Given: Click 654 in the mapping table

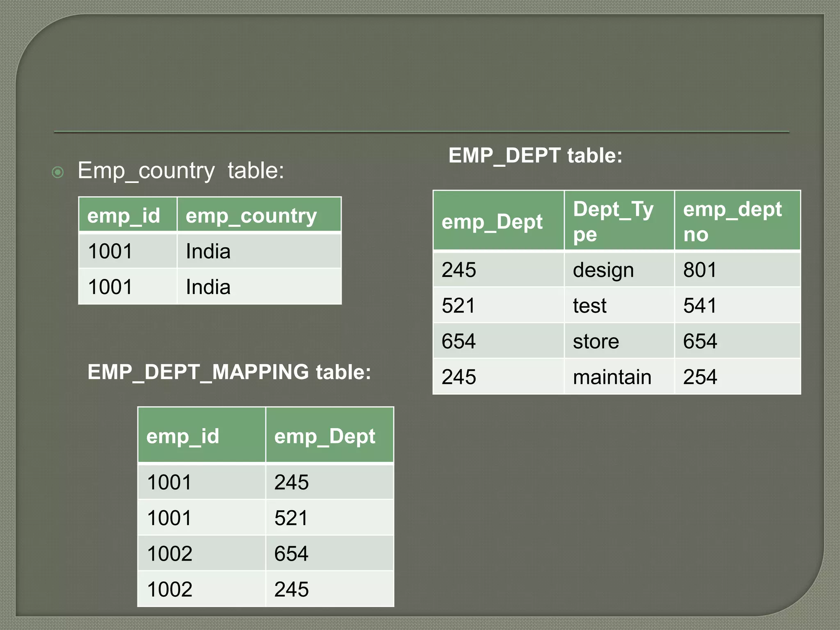Looking at the screenshot, I should 330,553.
